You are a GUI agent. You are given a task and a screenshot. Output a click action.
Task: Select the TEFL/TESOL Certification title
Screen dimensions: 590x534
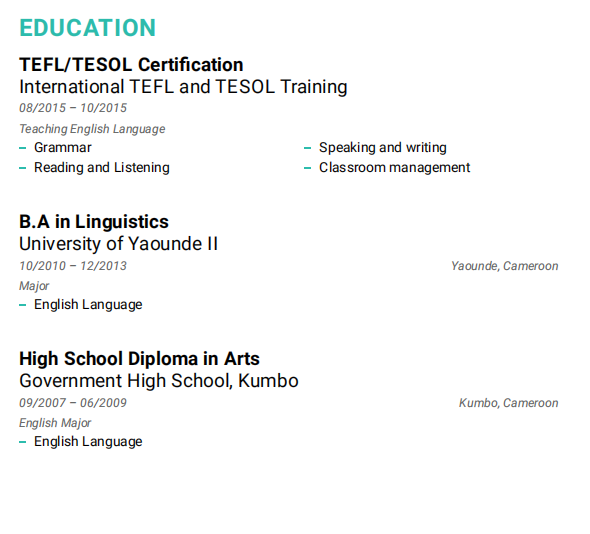(131, 65)
